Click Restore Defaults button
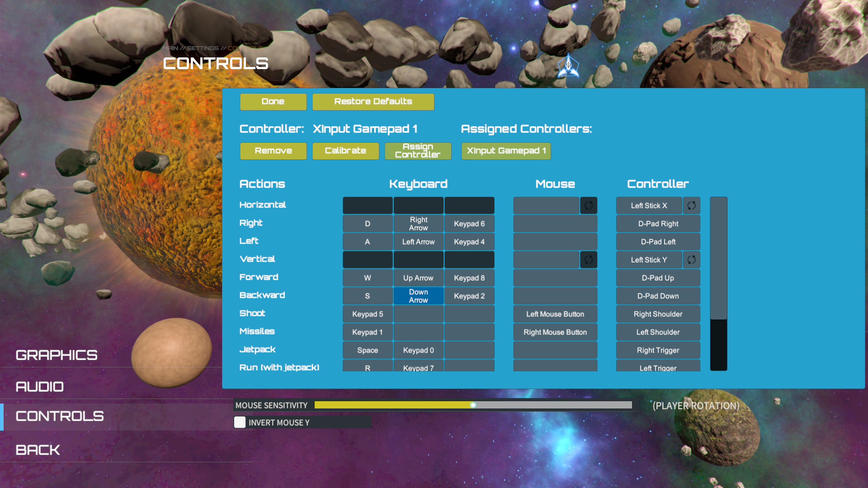The image size is (868, 488). tap(373, 102)
